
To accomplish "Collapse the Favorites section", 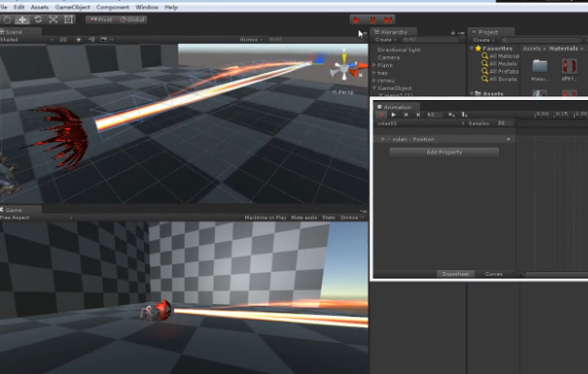I will pos(471,49).
